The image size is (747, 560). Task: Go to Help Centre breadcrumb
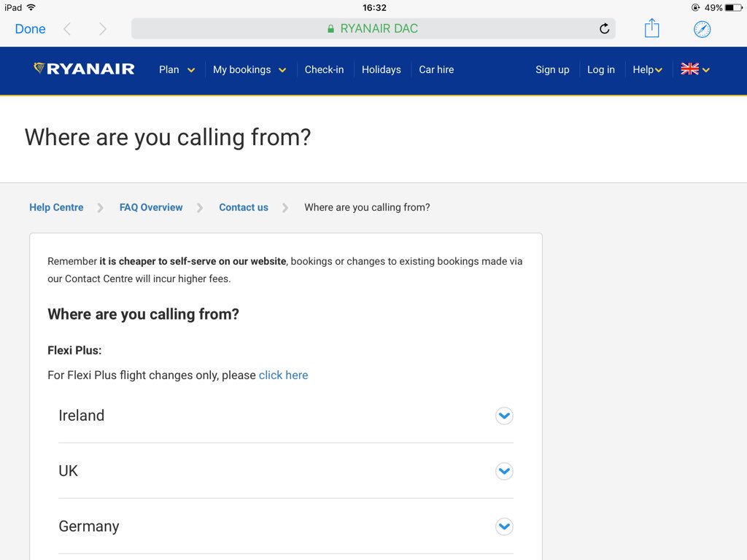point(56,207)
